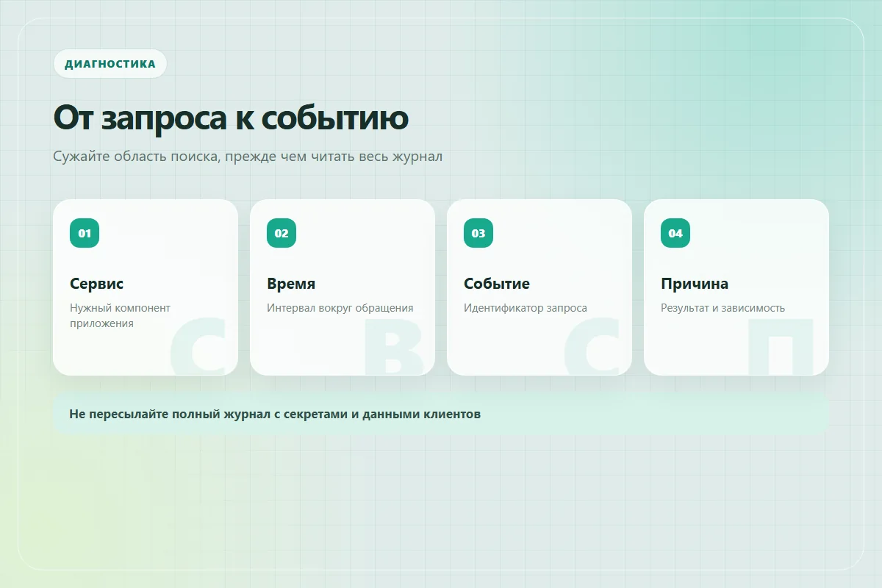Click the warning Не пересылайте полный журнал

(441, 414)
